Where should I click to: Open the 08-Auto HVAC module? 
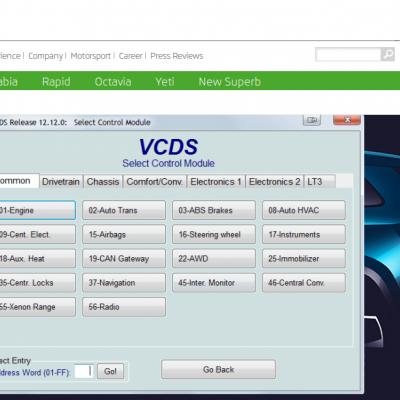(304, 210)
